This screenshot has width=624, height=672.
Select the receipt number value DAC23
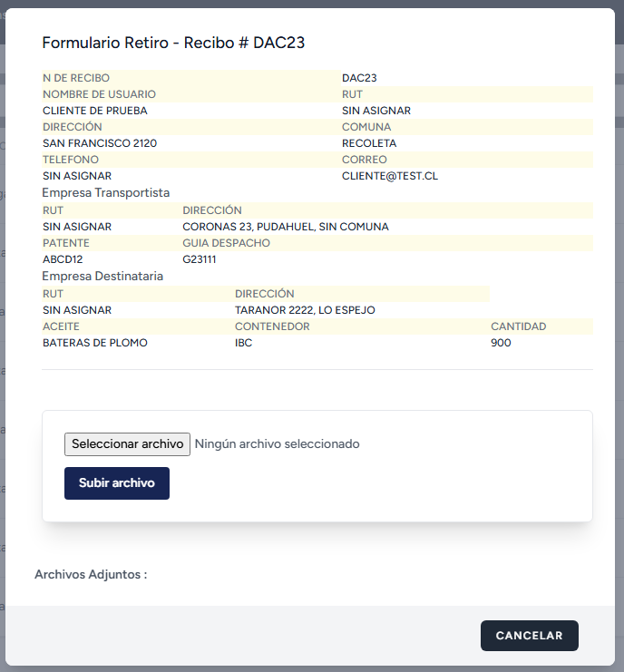(x=359, y=78)
